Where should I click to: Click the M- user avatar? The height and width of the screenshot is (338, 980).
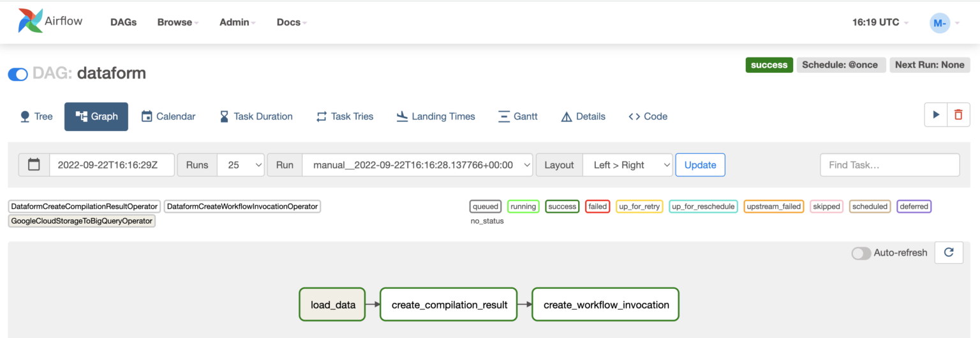click(940, 23)
